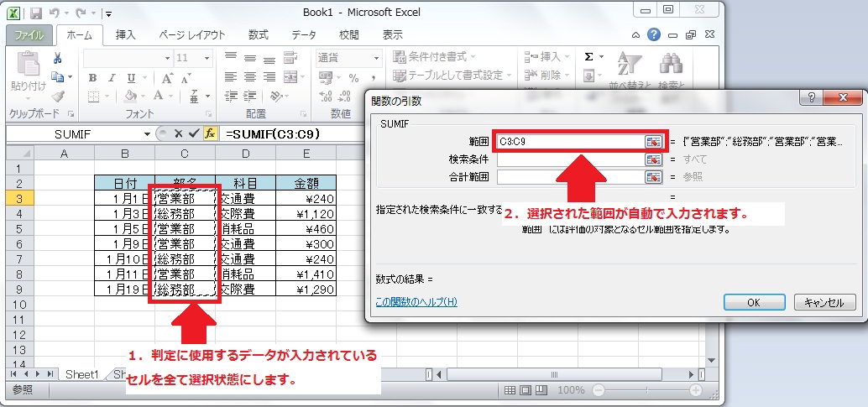
Task: Click the large 貼り付け paste icon
Action: [28, 64]
